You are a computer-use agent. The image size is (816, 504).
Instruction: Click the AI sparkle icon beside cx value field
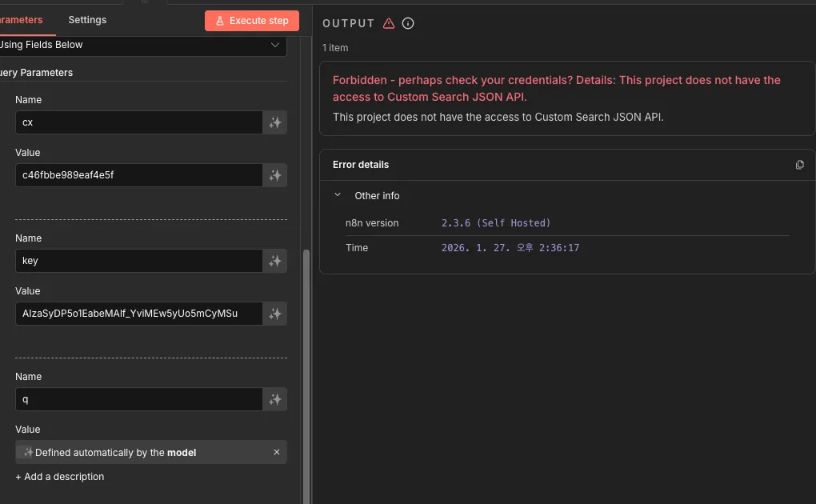coord(275,175)
